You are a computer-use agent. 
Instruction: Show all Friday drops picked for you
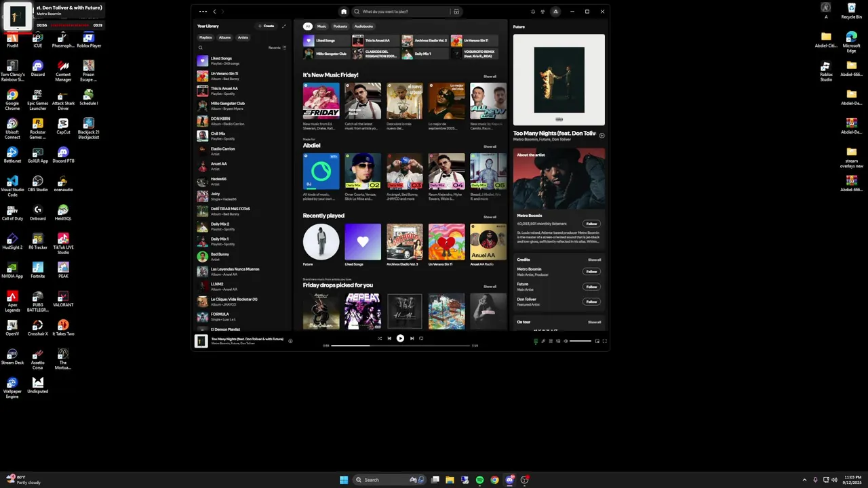pos(490,287)
